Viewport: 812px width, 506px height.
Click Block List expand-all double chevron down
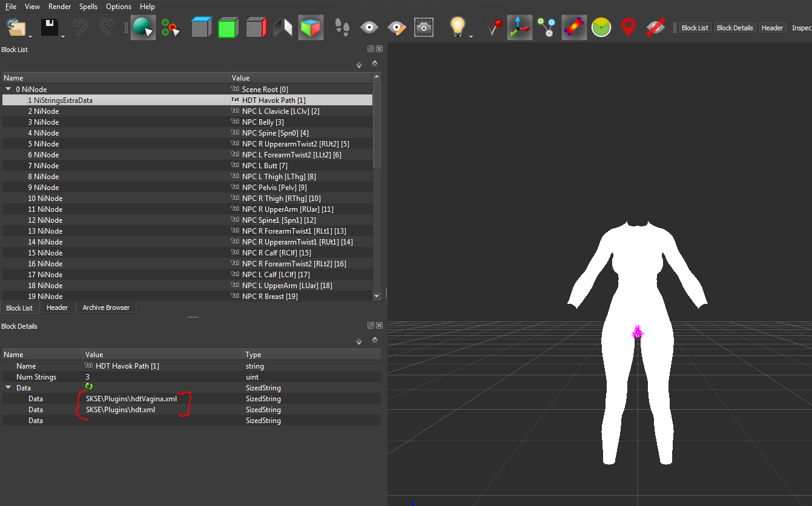(359, 64)
